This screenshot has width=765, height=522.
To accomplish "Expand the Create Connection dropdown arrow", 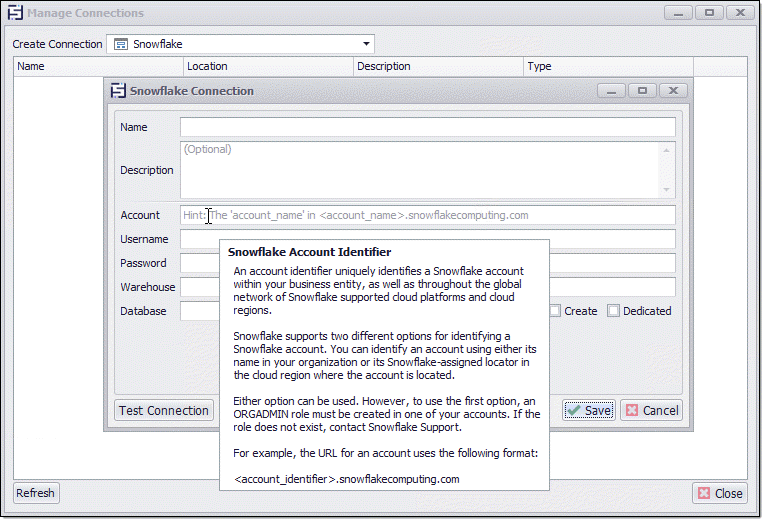I will coord(366,44).
